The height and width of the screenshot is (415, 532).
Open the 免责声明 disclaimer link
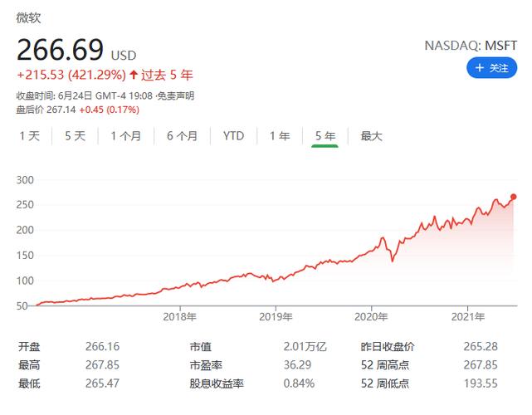coord(176,96)
